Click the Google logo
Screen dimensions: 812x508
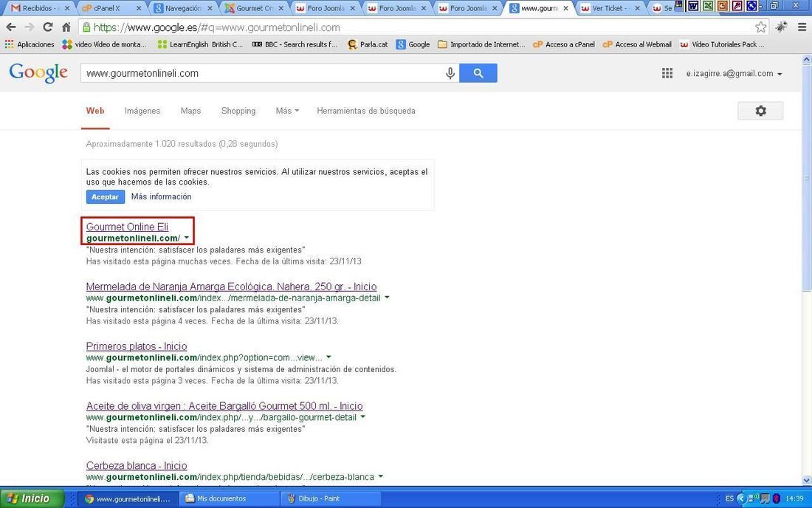(x=38, y=73)
